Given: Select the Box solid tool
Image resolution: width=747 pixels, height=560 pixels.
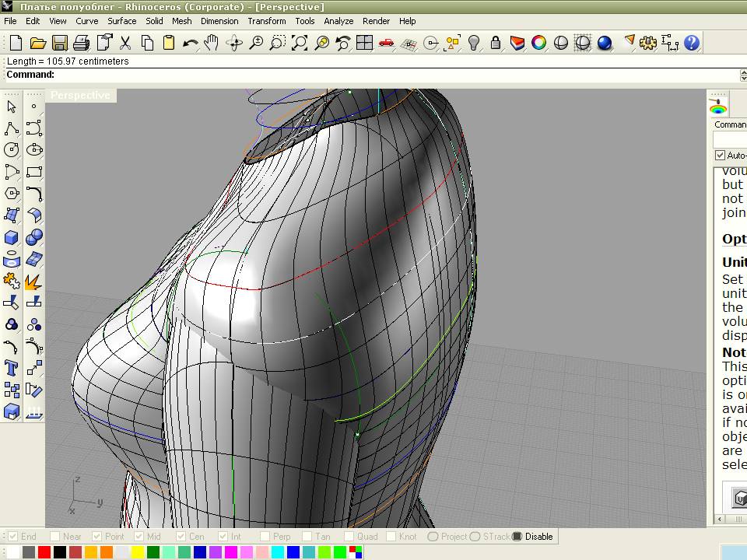Looking at the screenshot, I should tap(12, 237).
